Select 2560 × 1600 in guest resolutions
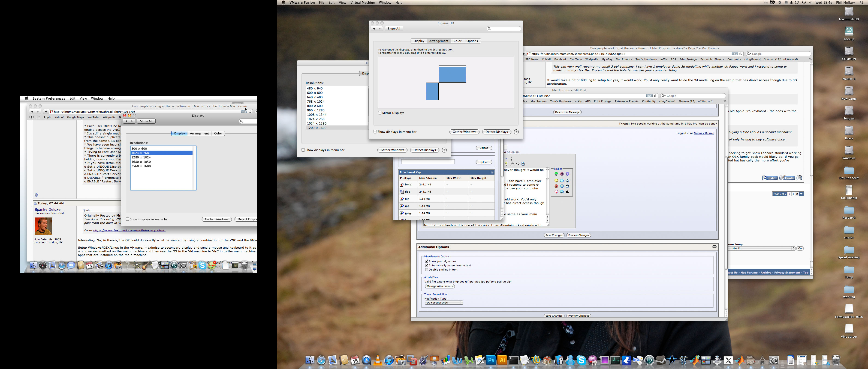The height and width of the screenshot is (369, 868). pos(161,166)
